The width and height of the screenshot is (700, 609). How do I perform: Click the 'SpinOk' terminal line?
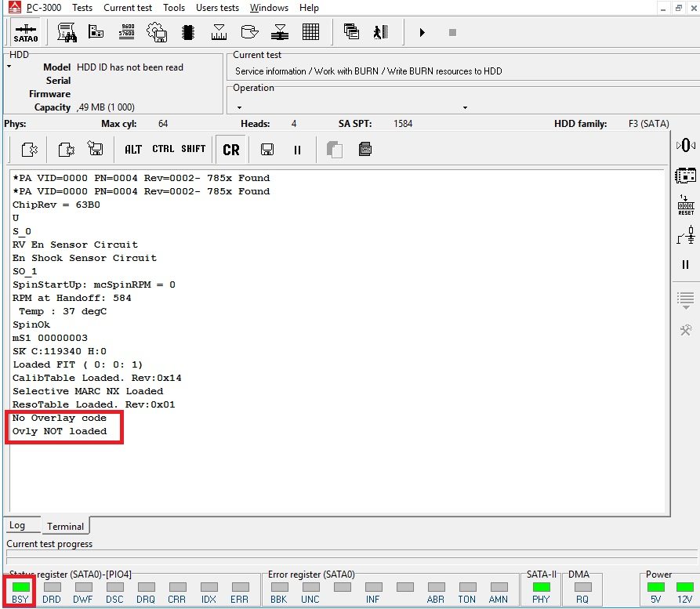pos(31,324)
